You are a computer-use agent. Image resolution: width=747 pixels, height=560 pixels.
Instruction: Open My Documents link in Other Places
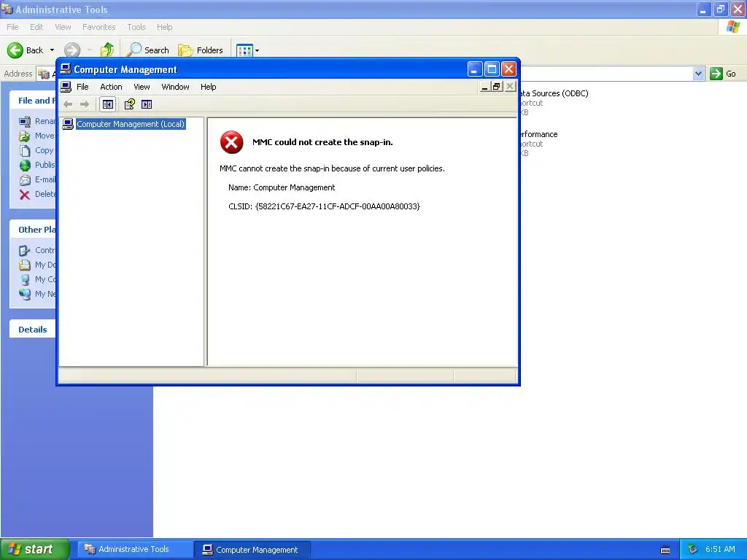pos(37,265)
